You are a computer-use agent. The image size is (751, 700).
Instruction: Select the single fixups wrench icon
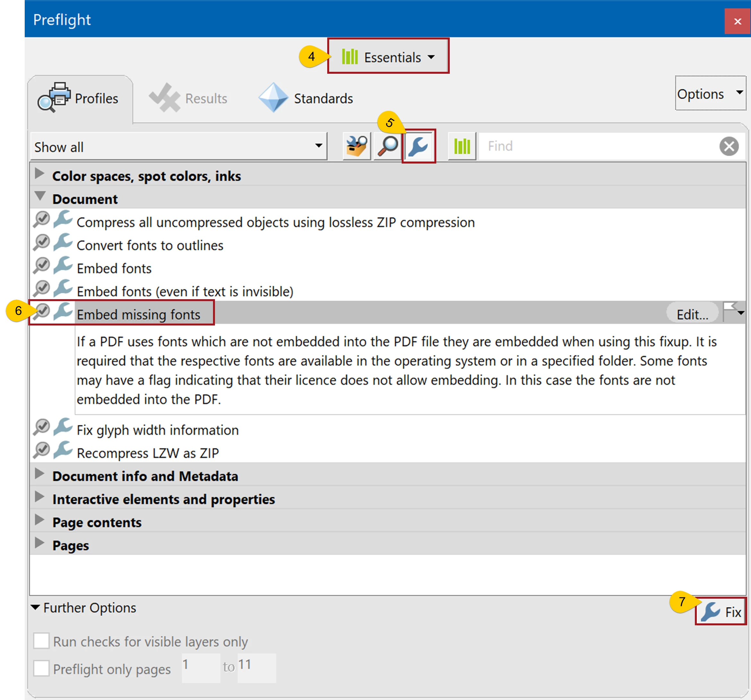click(418, 146)
